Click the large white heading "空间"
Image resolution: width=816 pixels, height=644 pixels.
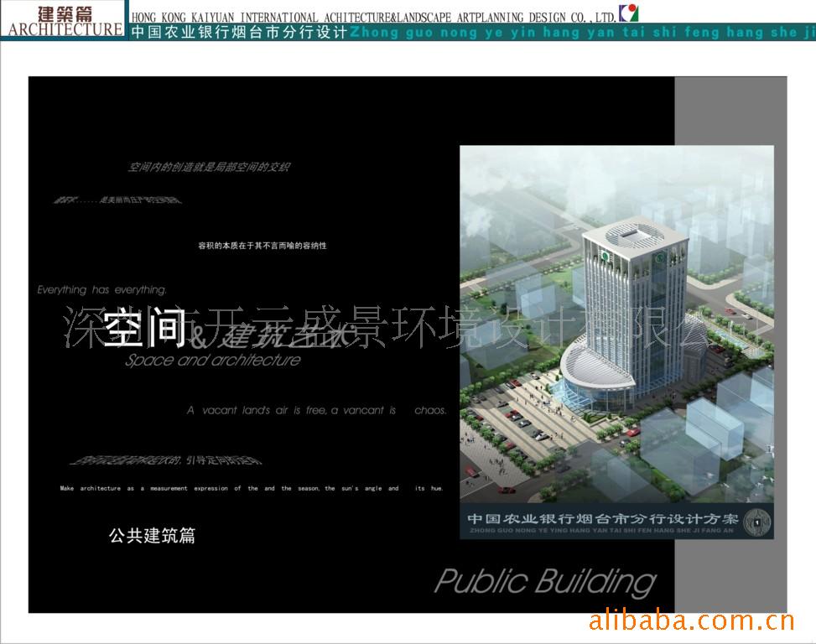coord(145,328)
